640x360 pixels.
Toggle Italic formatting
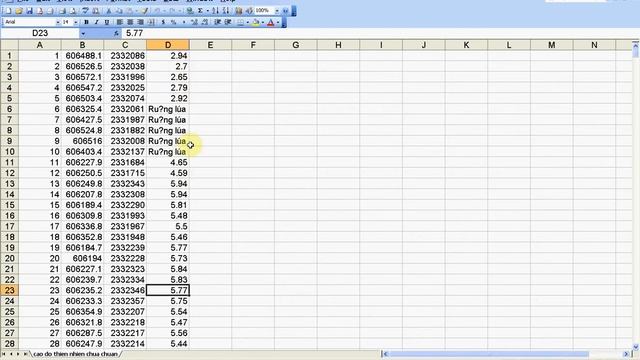click(96, 22)
